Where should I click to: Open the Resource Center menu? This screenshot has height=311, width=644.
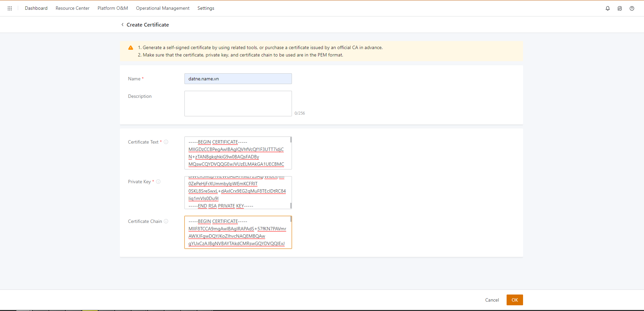73,8
